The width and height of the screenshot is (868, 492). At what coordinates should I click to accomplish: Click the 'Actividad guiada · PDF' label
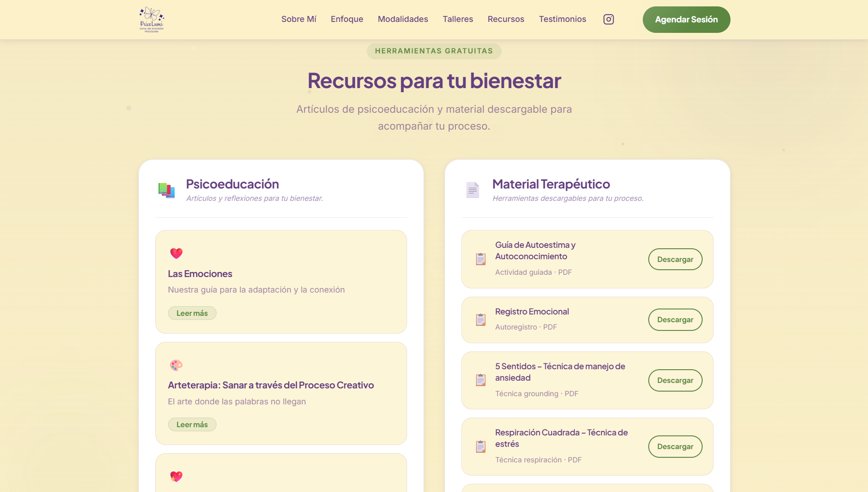click(534, 272)
